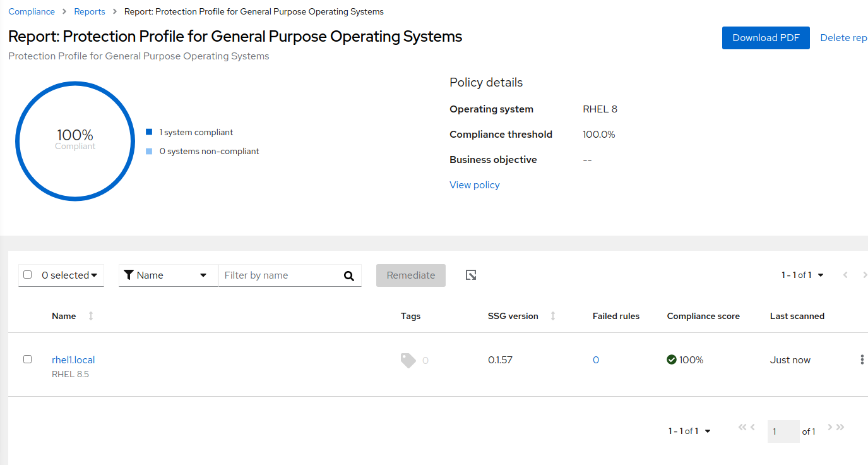The image size is (868, 465).
Task: Toggle the bulk select checkbox
Action: pos(27,275)
